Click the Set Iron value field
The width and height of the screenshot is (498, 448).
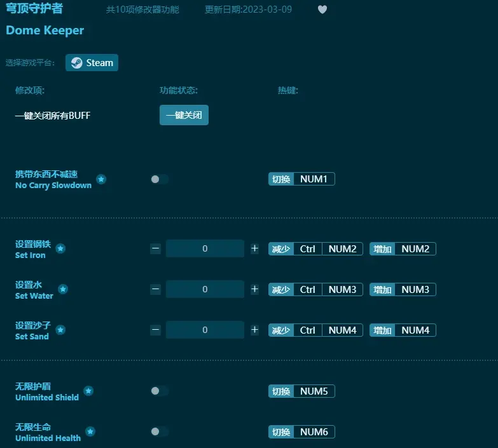pyautogui.click(x=205, y=248)
